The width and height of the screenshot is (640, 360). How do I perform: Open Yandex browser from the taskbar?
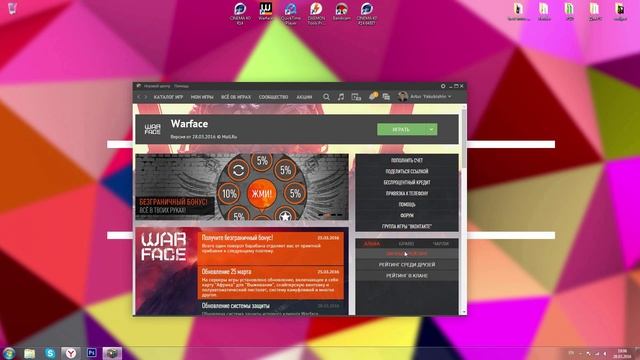(x=71, y=353)
